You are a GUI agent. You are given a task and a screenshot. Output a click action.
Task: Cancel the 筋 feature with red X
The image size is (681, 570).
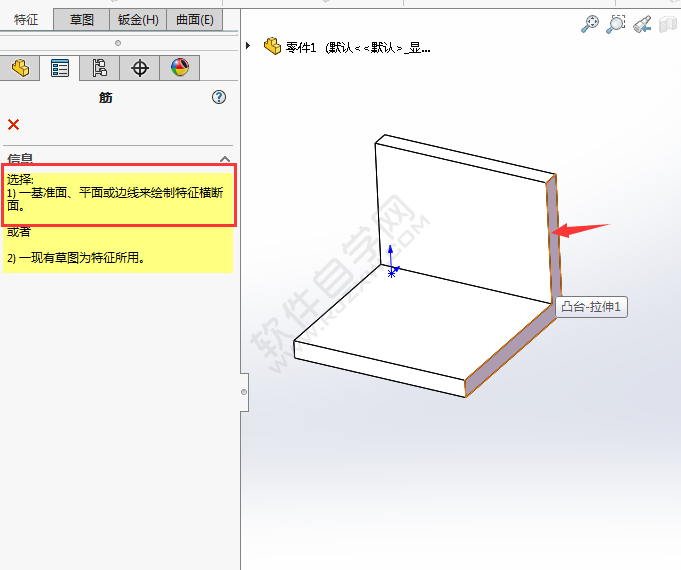point(13,125)
